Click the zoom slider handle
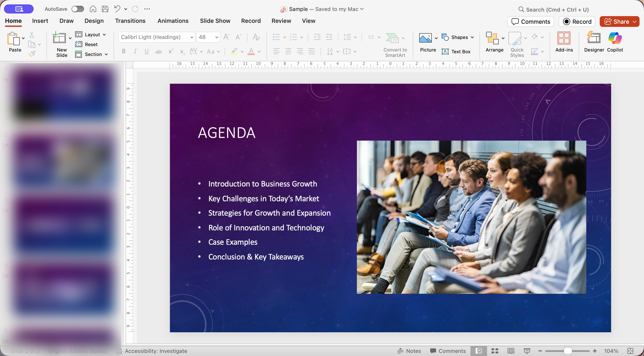This screenshot has width=644, height=356. click(568, 351)
